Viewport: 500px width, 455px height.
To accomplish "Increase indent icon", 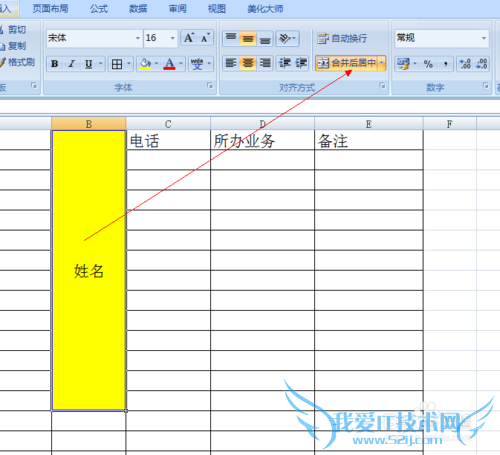I will [x=301, y=63].
